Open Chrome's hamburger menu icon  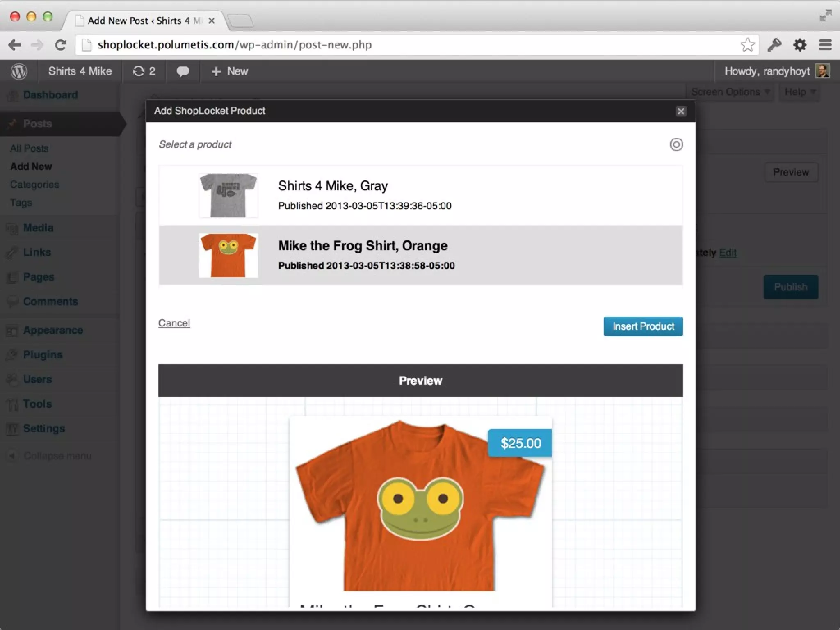(x=825, y=45)
